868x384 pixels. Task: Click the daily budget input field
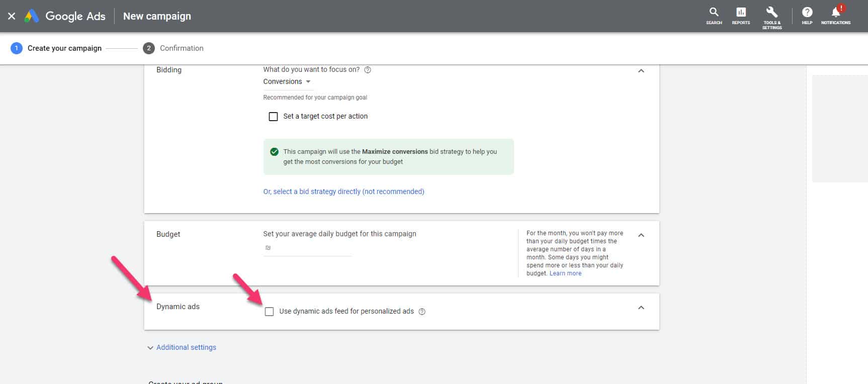pyautogui.click(x=307, y=248)
